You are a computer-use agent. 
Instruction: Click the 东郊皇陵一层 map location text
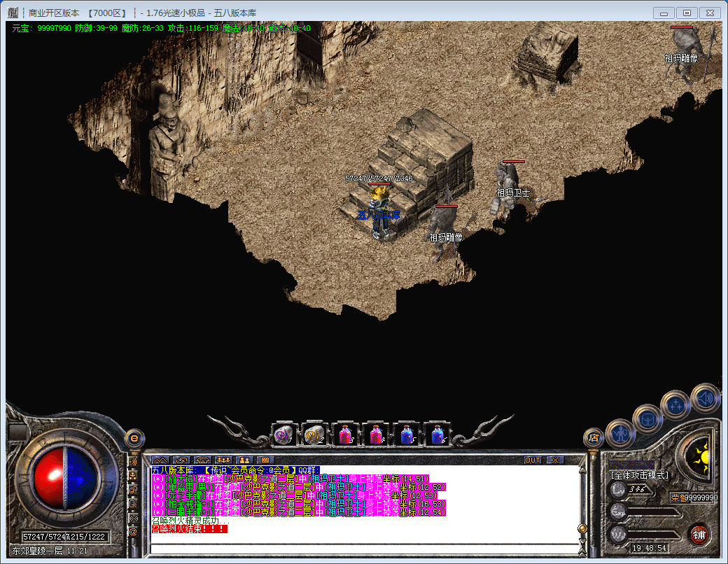click(x=38, y=551)
